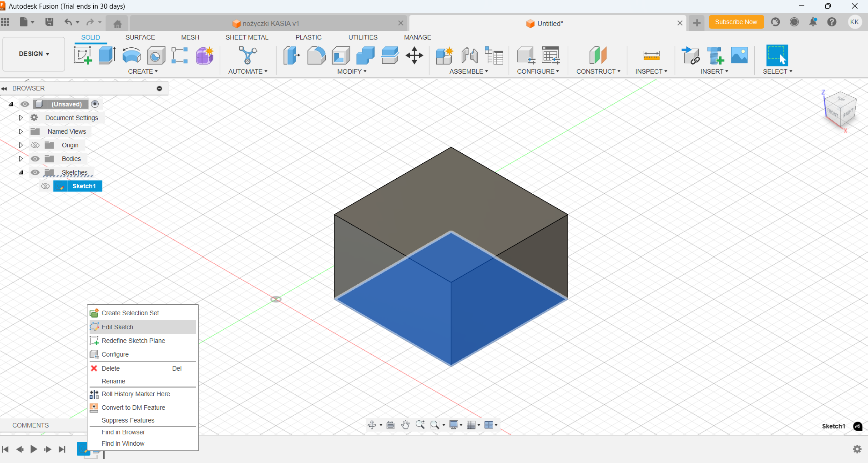Click Sketch1 feature in timeline
The image size is (868, 463).
click(x=83, y=449)
